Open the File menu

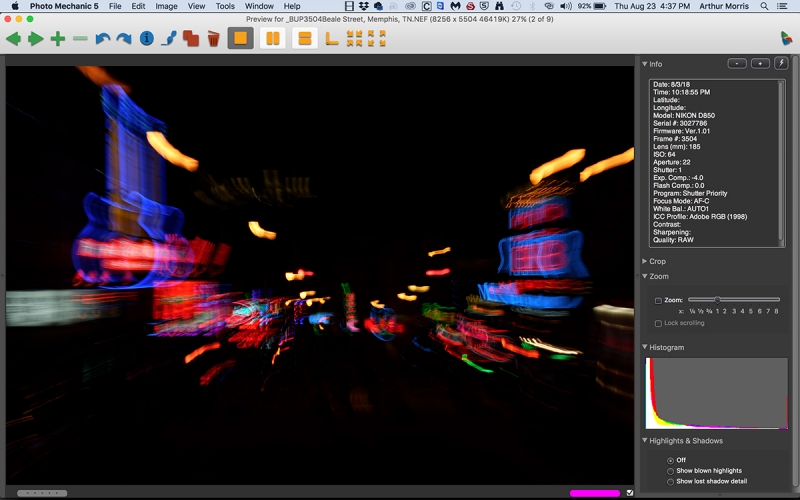point(115,6)
